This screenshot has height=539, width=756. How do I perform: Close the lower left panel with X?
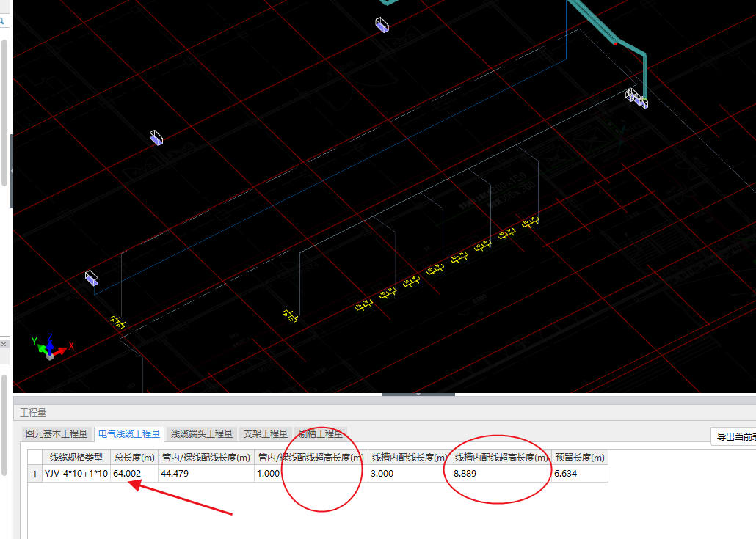click(x=4, y=344)
